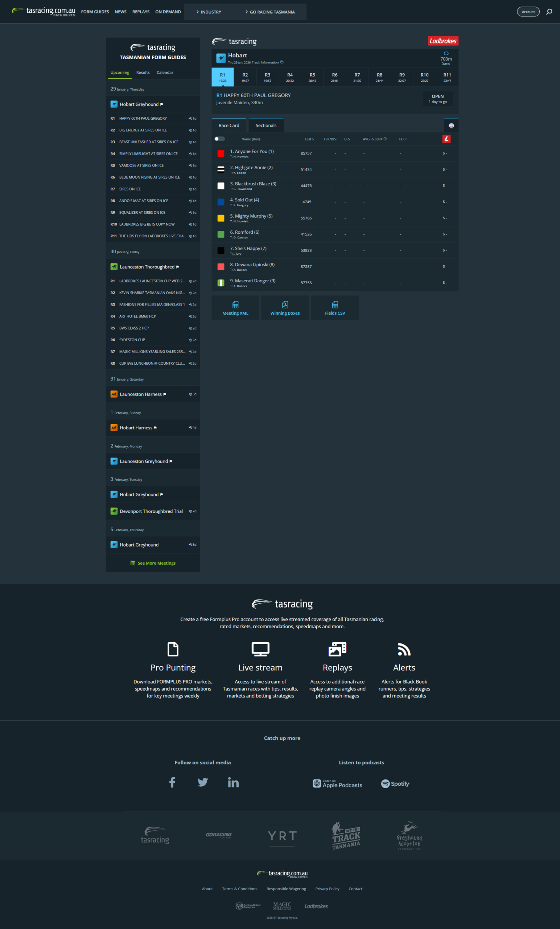Screen dimensions: 560x929
Task: Open the Twitter bird icon
Action: (x=203, y=782)
